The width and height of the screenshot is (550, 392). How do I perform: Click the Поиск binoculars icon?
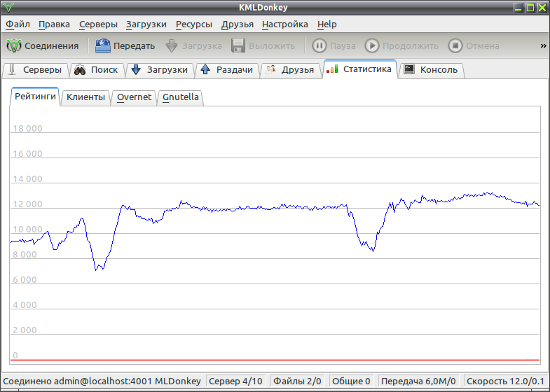pyautogui.click(x=80, y=70)
